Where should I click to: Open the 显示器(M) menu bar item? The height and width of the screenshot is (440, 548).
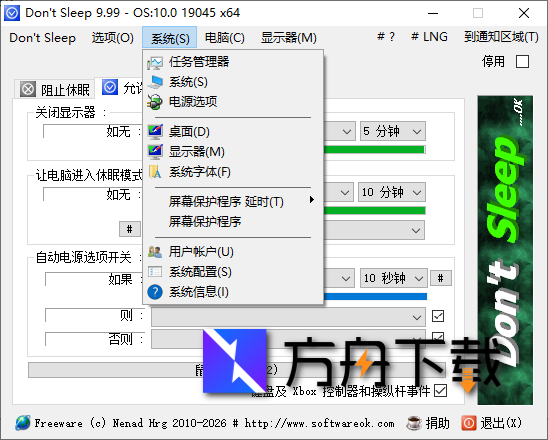[x=289, y=37]
